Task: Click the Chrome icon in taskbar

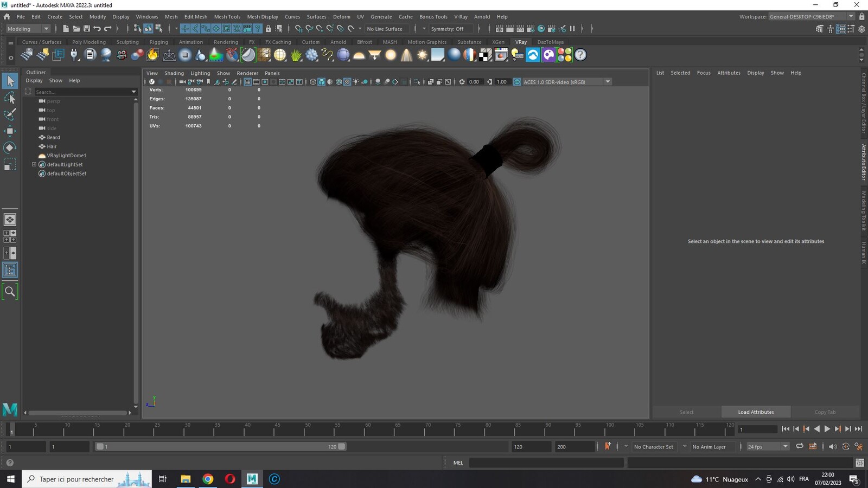Action: (x=208, y=479)
